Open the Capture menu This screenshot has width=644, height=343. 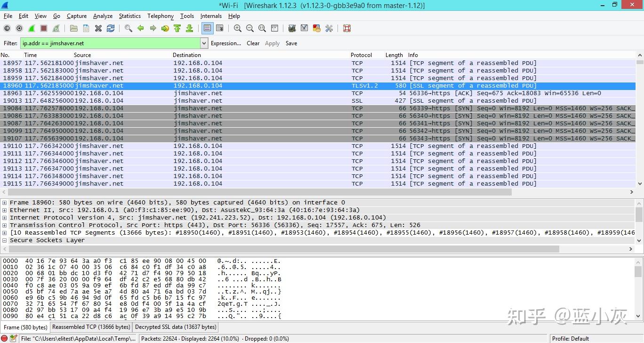(x=77, y=16)
